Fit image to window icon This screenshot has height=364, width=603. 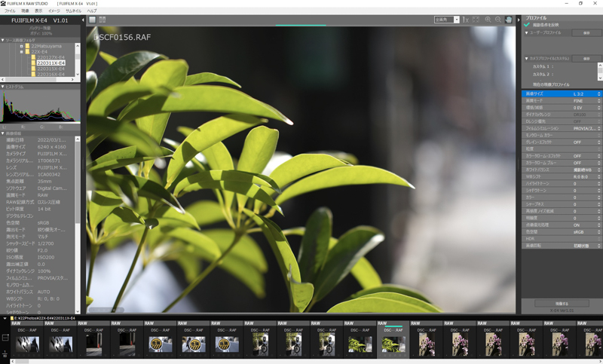(476, 20)
